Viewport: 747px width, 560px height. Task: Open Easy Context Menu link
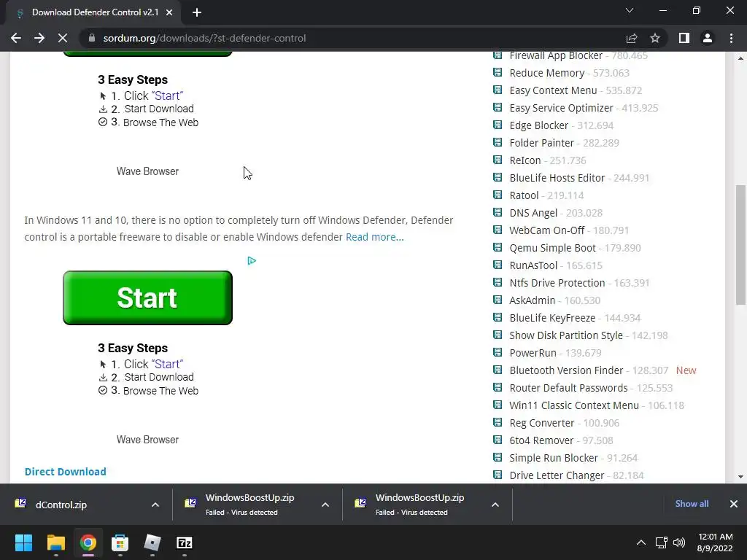pyautogui.click(x=553, y=90)
